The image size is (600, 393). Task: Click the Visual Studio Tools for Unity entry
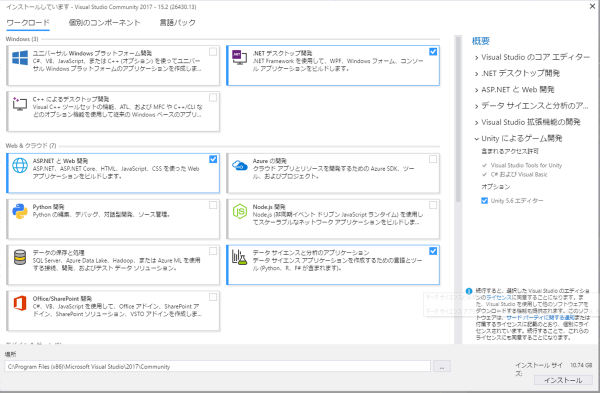tap(526, 165)
